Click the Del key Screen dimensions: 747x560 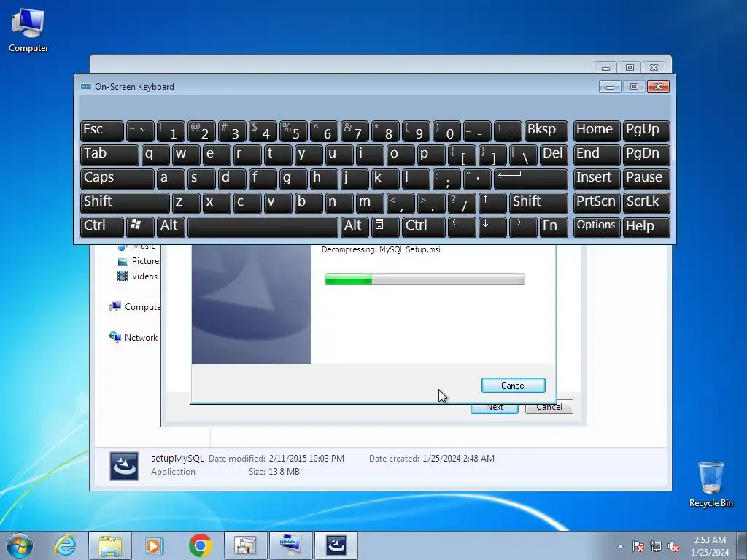[x=554, y=155]
